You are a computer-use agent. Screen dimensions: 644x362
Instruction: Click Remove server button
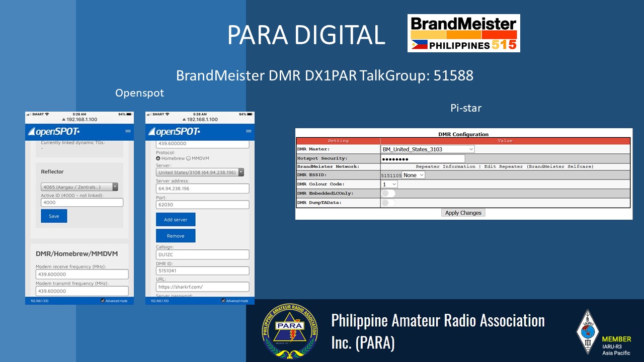pyautogui.click(x=176, y=235)
